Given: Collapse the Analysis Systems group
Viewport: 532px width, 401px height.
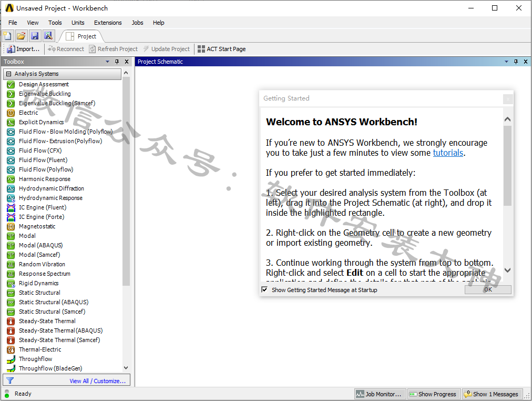Looking at the screenshot, I should (9, 74).
